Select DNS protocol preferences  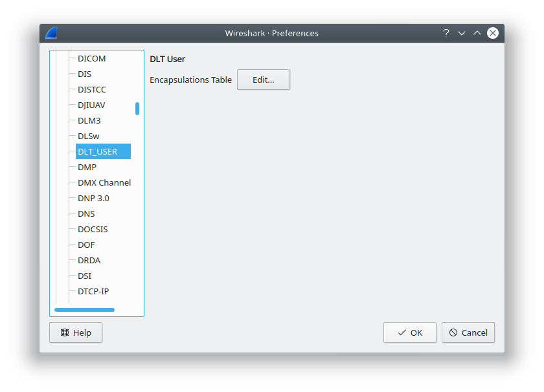pyautogui.click(x=86, y=214)
